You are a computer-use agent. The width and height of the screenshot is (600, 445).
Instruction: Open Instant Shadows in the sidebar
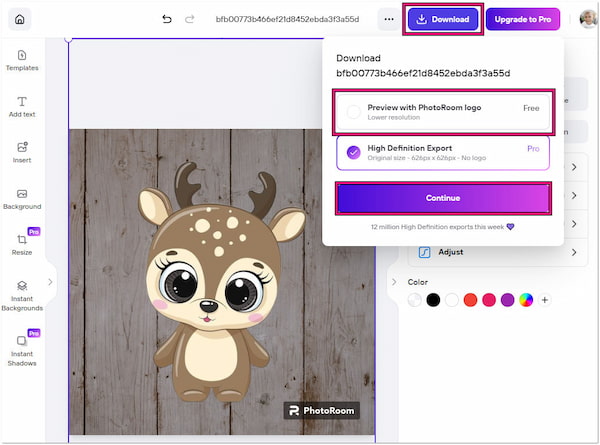[22, 347]
